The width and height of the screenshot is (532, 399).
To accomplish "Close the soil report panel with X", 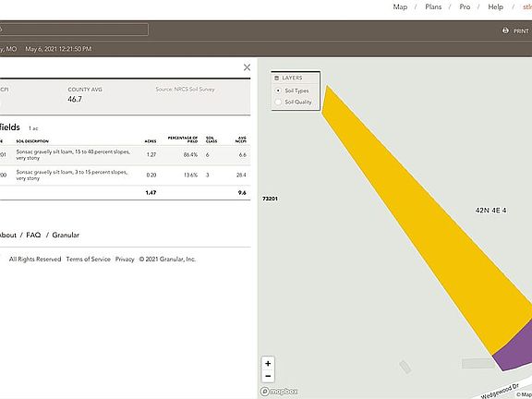I will tap(247, 67).
